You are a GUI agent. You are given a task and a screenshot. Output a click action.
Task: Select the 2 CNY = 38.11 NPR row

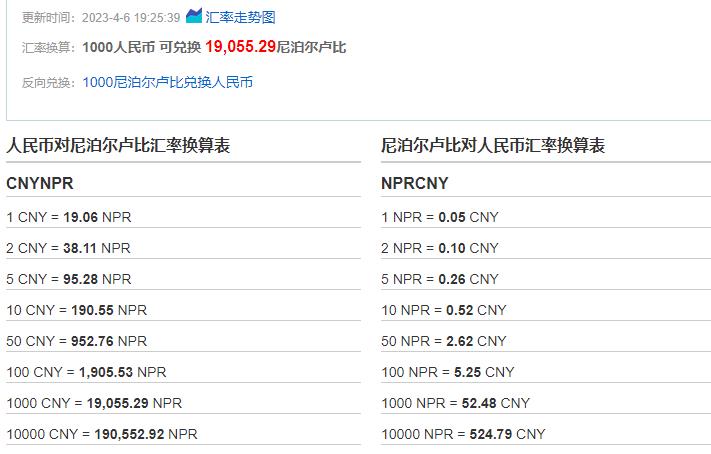pyautogui.click(x=69, y=248)
